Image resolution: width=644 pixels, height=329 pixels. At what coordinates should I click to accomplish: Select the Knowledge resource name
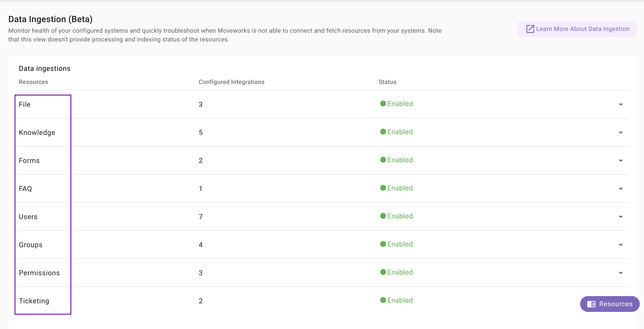tap(37, 132)
